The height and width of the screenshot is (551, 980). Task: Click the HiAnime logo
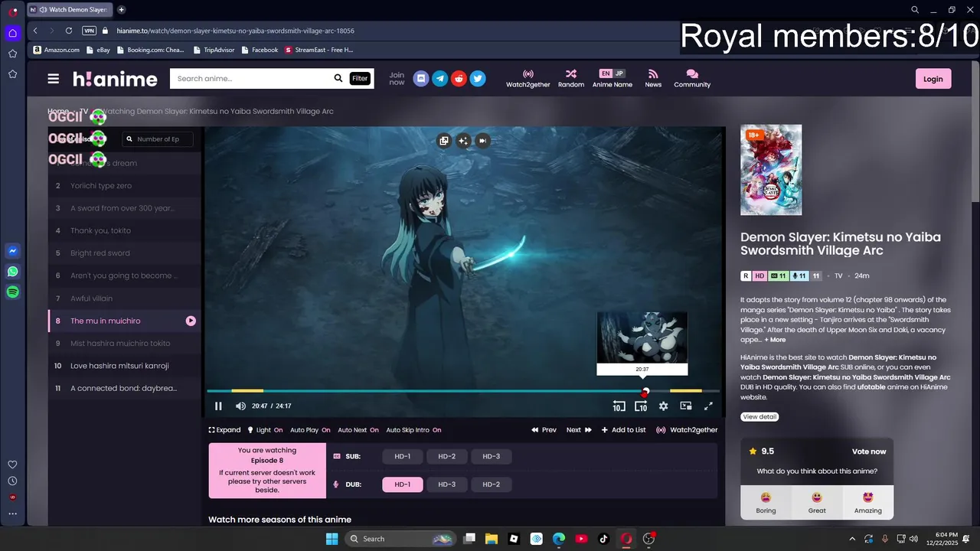pos(115,79)
